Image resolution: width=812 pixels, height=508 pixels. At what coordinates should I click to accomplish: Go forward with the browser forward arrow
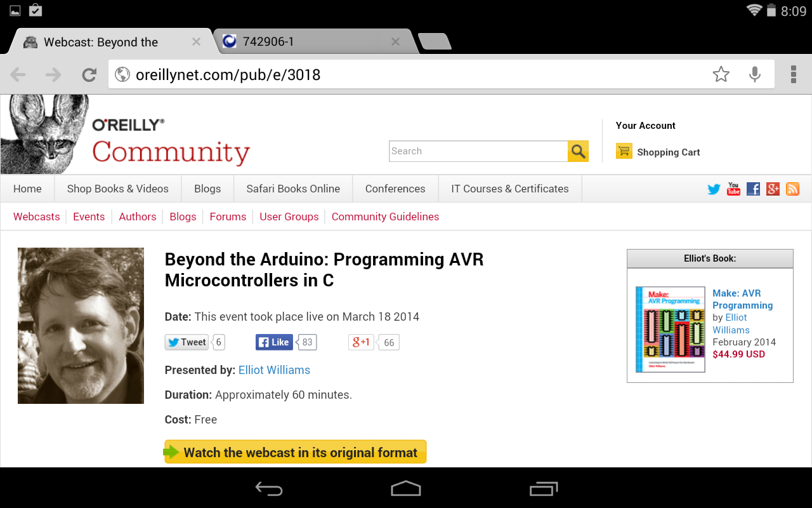(x=53, y=75)
